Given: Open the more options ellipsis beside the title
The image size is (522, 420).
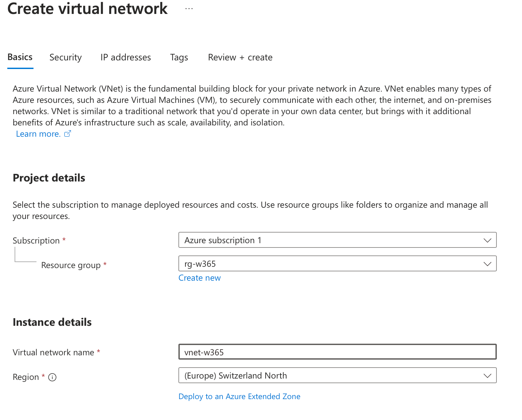Looking at the screenshot, I should coord(189,9).
